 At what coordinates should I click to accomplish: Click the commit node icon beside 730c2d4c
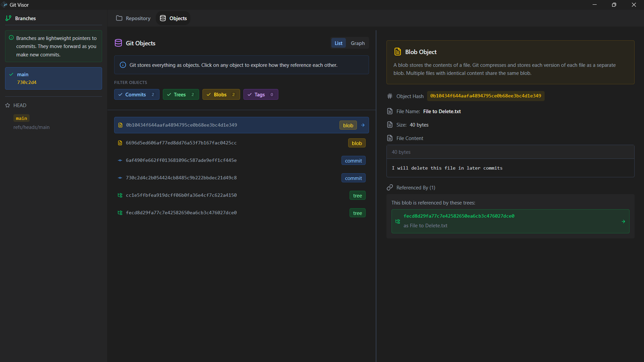(x=120, y=178)
